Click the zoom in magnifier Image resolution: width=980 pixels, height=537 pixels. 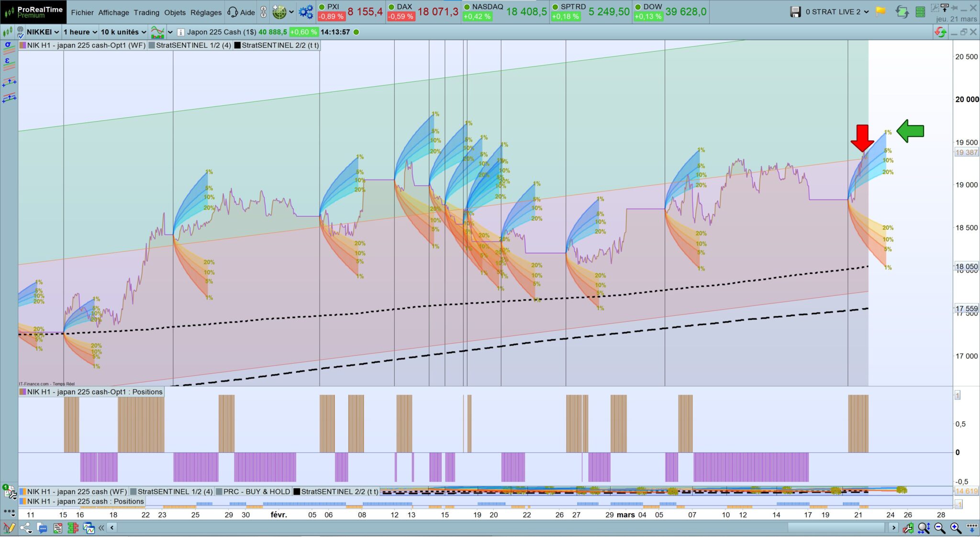pos(956,527)
